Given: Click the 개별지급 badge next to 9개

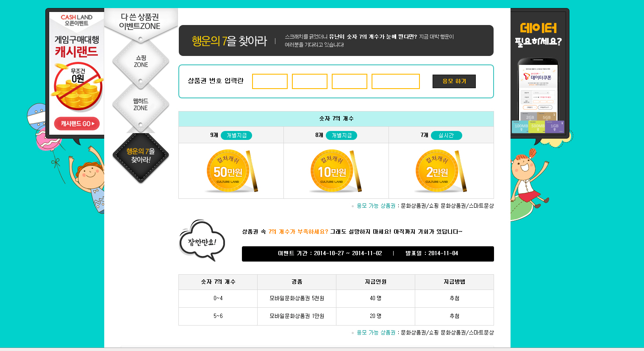Looking at the screenshot, I should pos(236,135).
